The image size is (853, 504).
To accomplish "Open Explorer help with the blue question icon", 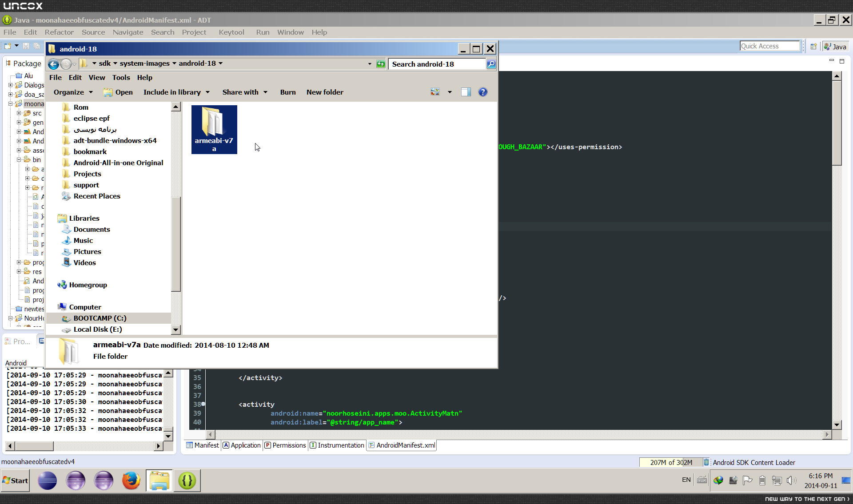I will (483, 92).
